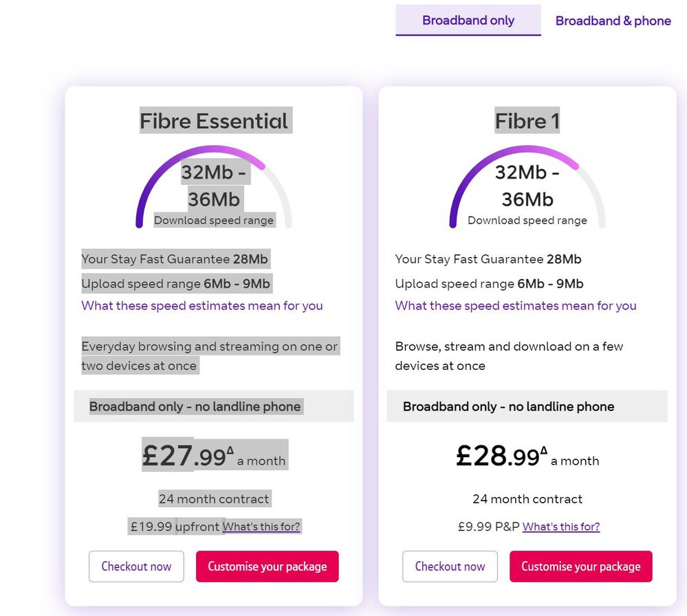Click the £27.99 a month price
687x616 pixels.
[214, 456]
